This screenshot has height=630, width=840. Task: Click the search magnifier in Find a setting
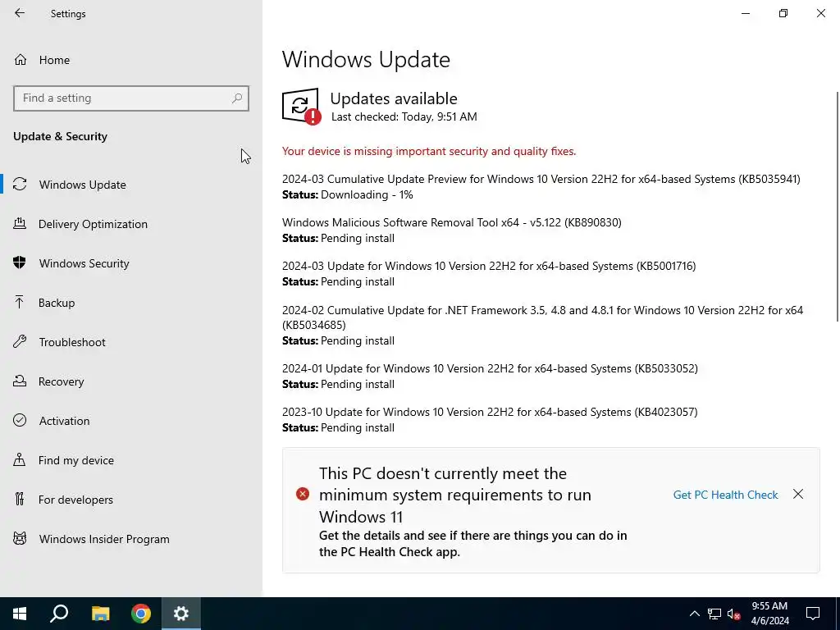pyautogui.click(x=237, y=98)
